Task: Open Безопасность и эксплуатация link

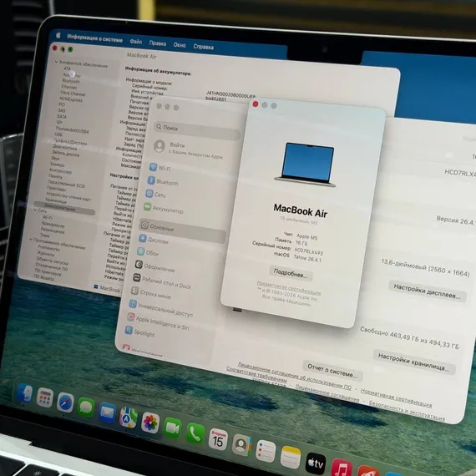Action: 406,410
